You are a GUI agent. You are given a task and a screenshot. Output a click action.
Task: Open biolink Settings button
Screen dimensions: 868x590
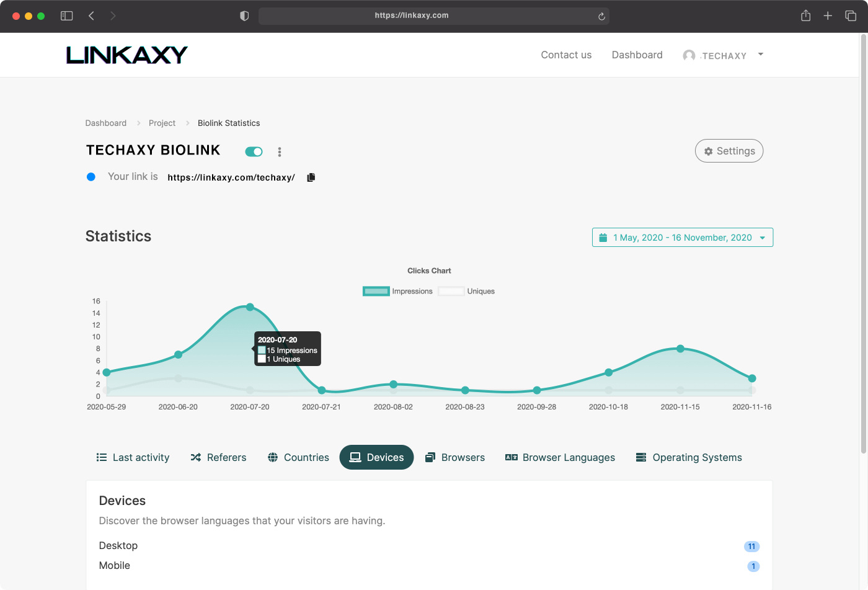(x=729, y=151)
